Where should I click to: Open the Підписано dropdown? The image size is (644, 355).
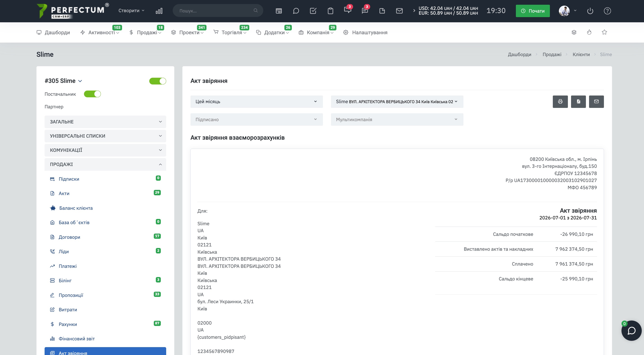click(x=256, y=120)
